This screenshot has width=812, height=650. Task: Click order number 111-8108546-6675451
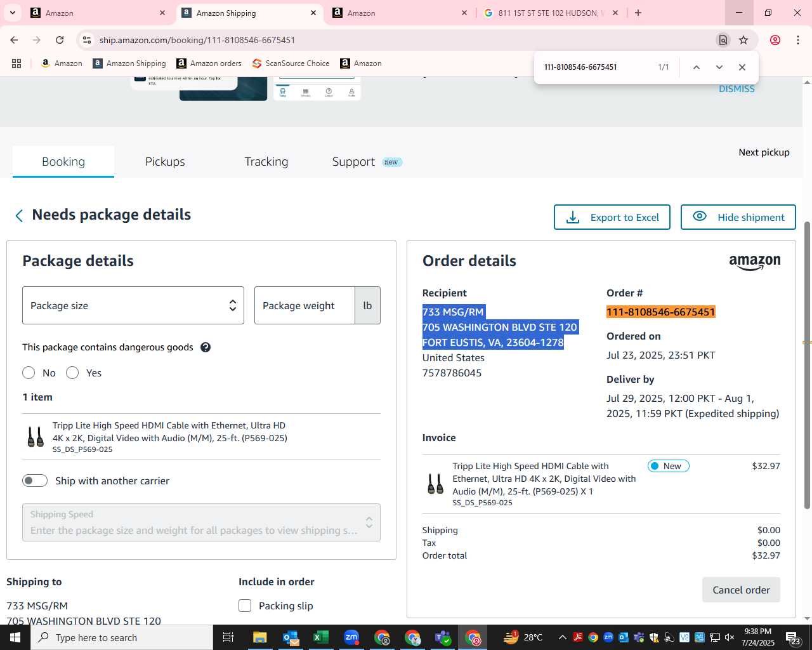[x=661, y=312]
